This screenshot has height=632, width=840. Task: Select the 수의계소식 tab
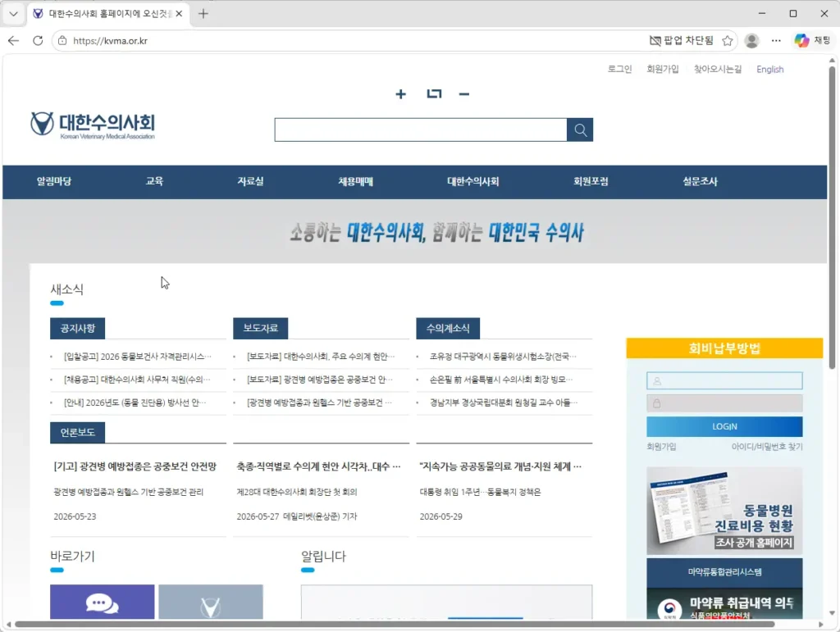[448, 328]
